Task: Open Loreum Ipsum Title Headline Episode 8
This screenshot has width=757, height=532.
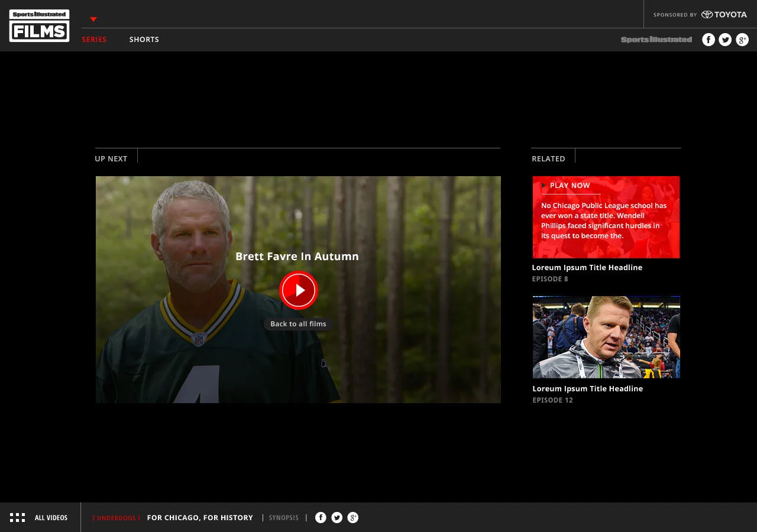Action: point(587,268)
